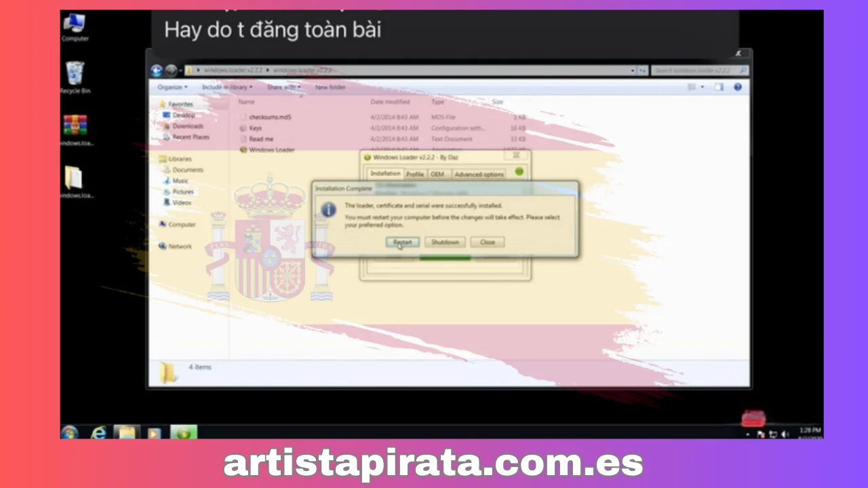Select the Installation tab in Windows Loader

pyautogui.click(x=385, y=174)
